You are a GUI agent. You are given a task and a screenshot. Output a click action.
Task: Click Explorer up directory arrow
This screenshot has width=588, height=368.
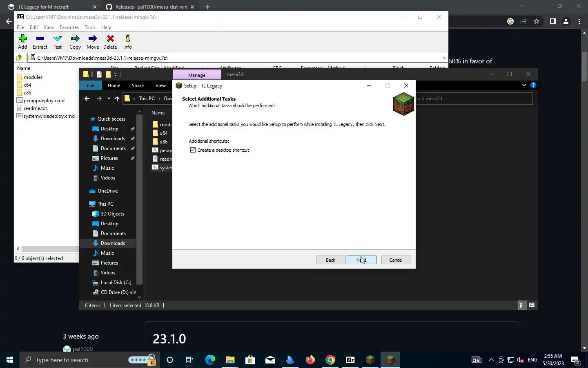coord(117,99)
